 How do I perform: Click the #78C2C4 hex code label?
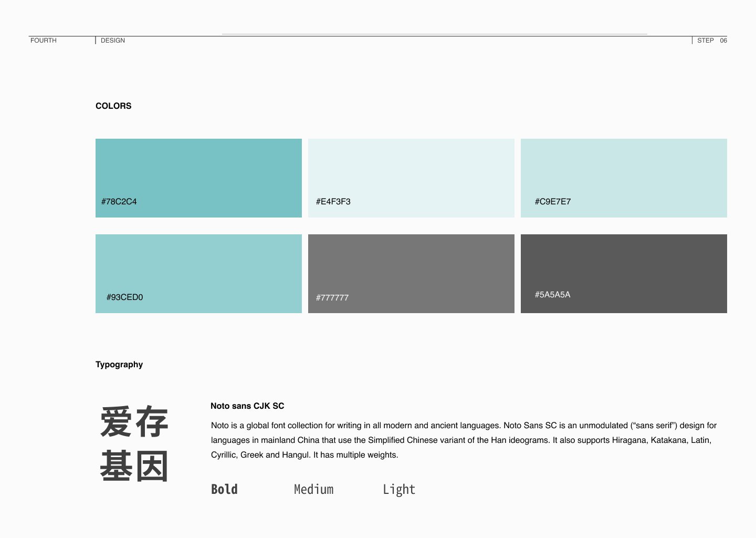pyautogui.click(x=119, y=201)
